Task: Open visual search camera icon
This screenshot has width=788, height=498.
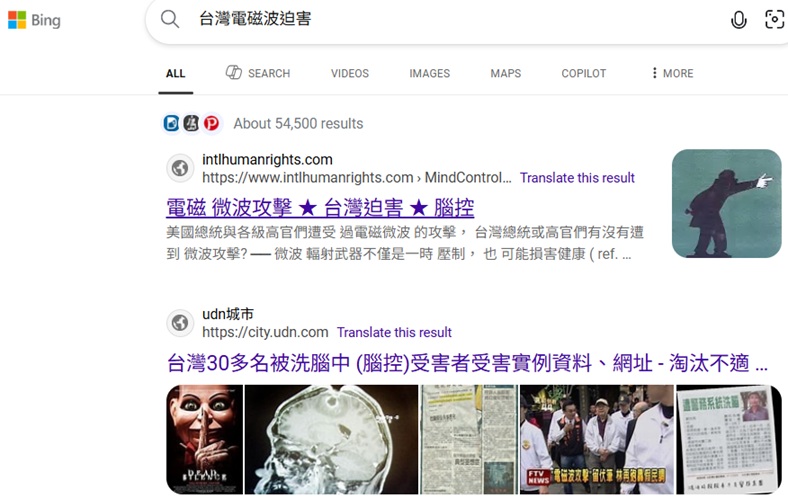Action: (774, 20)
